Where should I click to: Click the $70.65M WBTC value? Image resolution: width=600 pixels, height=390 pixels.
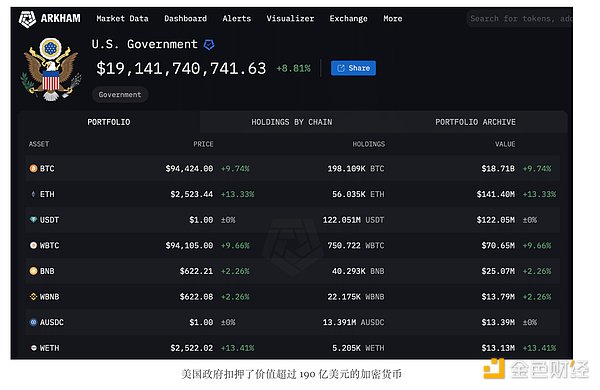[498, 245]
